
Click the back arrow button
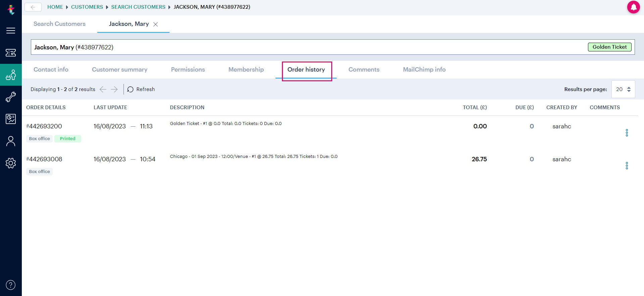pyautogui.click(x=33, y=7)
